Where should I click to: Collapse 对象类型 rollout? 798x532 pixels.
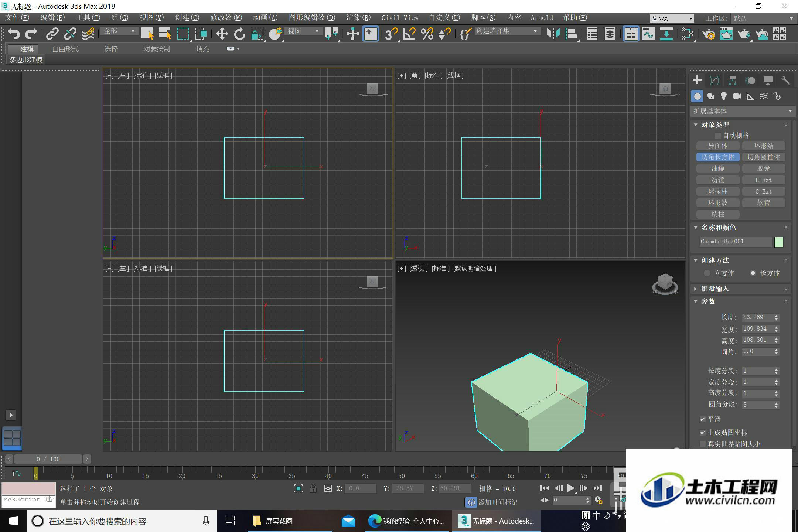point(715,125)
